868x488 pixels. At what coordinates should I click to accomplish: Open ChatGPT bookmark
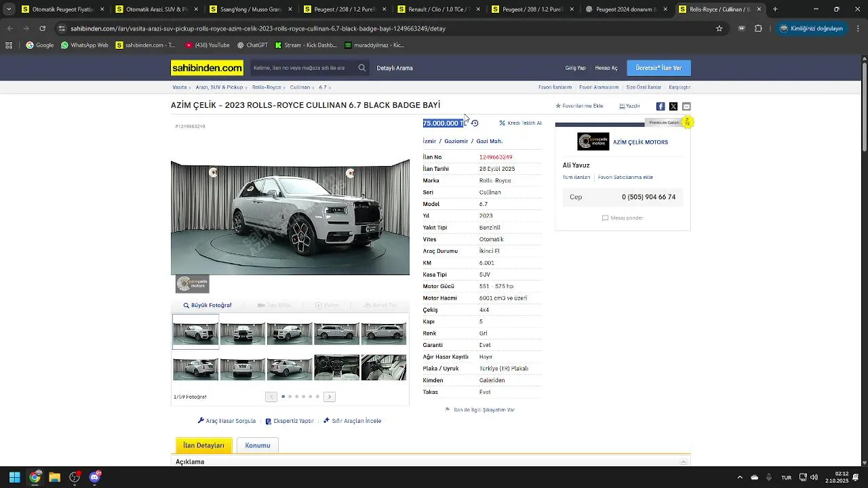coord(252,45)
